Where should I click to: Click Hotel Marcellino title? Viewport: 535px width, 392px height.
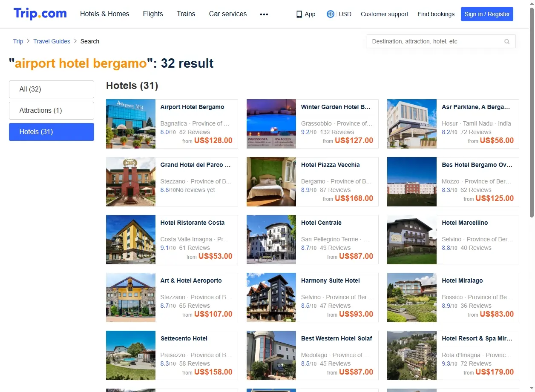point(465,223)
